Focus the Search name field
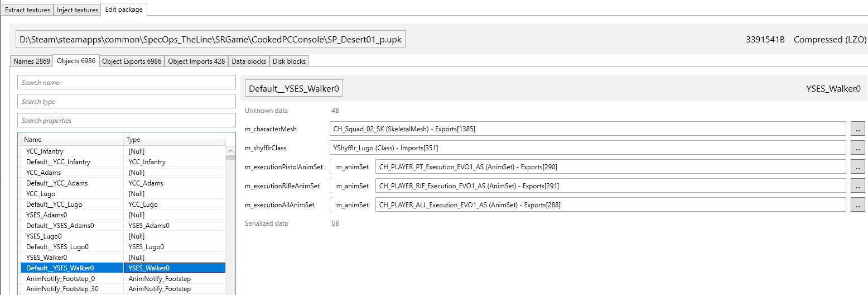 pos(127,83)
